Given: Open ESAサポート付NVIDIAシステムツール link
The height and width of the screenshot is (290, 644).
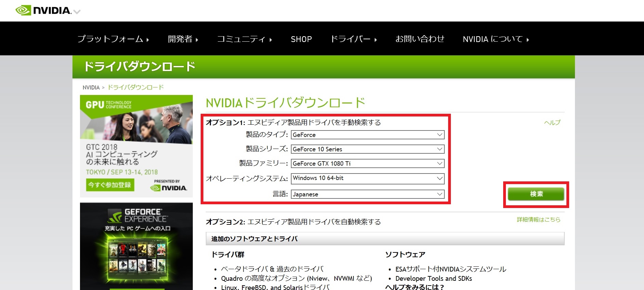Looking at the screenshot, I should pyautogui.click(x=451, y=269).
